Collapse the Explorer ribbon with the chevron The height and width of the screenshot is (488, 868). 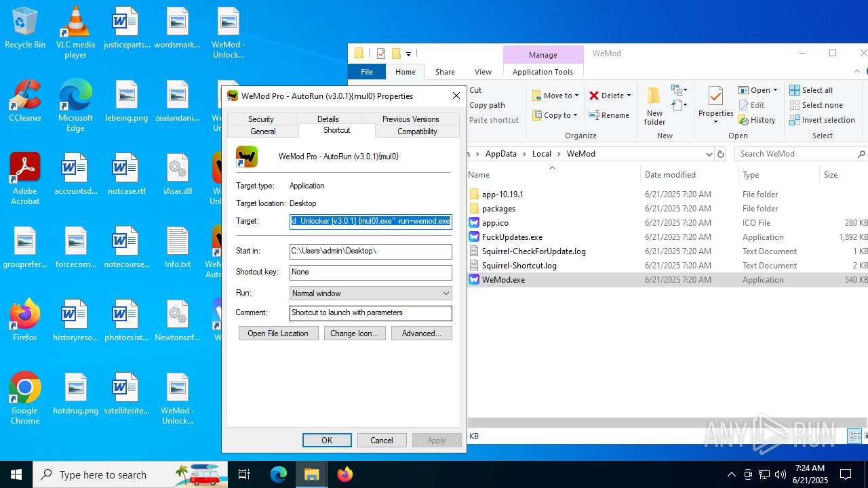(x=856, y=71)
